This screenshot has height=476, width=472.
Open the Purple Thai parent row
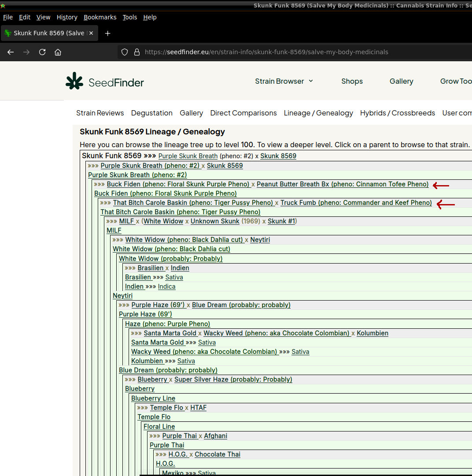point(167,445)
